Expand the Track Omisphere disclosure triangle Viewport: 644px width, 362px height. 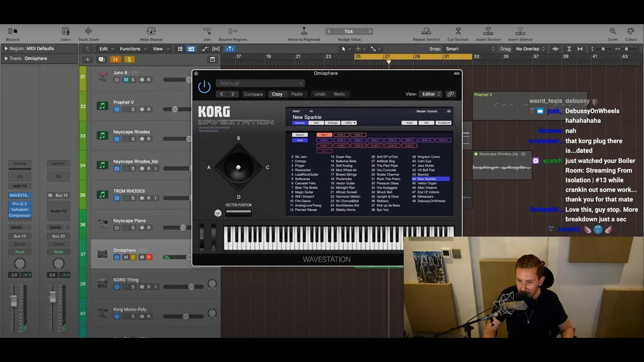click(x=6, y=58)
